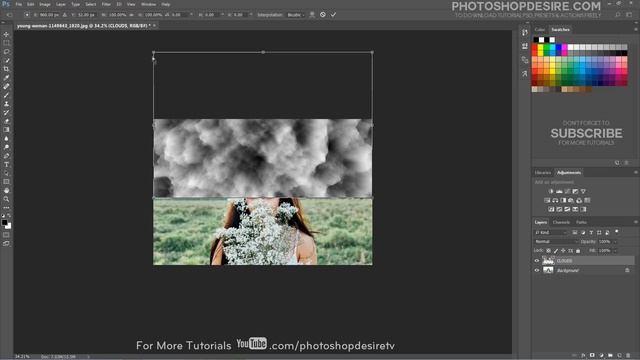Switch to the Color tab
The image size is (640, 360).
tap(540, 29)
